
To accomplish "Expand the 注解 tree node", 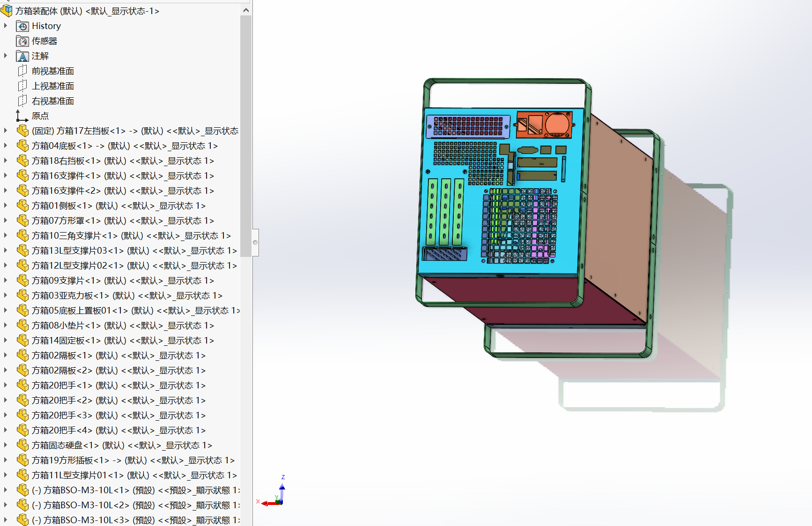I will point(6,56).
